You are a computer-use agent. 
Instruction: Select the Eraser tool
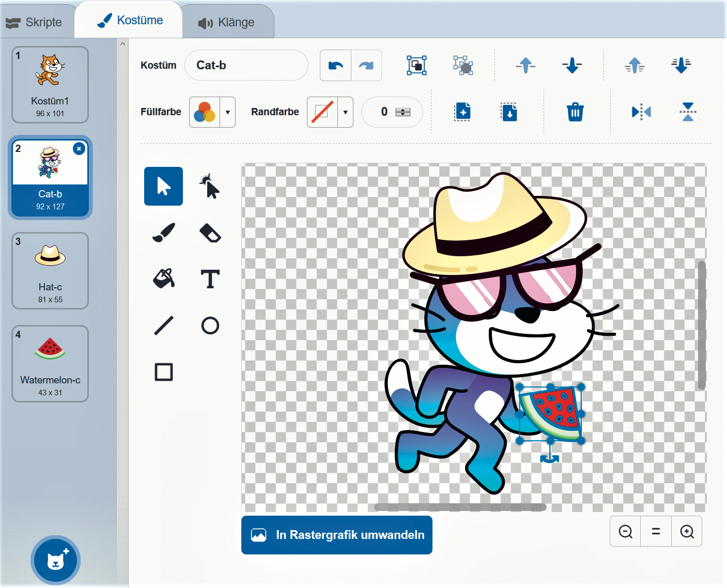point(210,233)
